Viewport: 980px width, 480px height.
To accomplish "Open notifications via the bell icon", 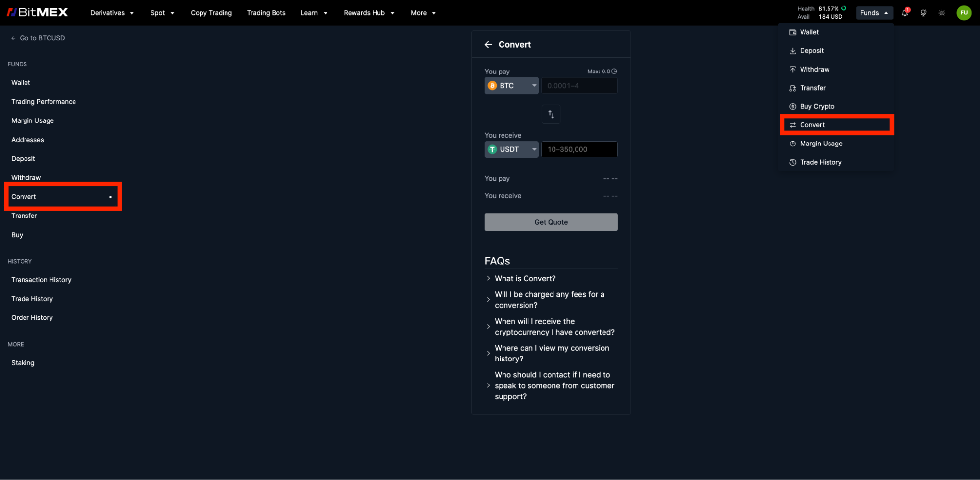I will pos(905,13).
